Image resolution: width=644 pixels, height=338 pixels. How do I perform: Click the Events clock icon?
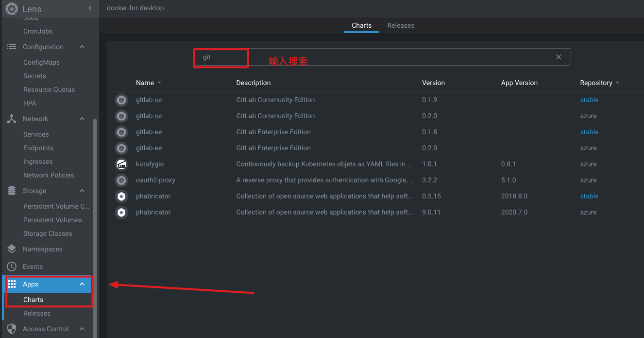click(x=12, y=267)
